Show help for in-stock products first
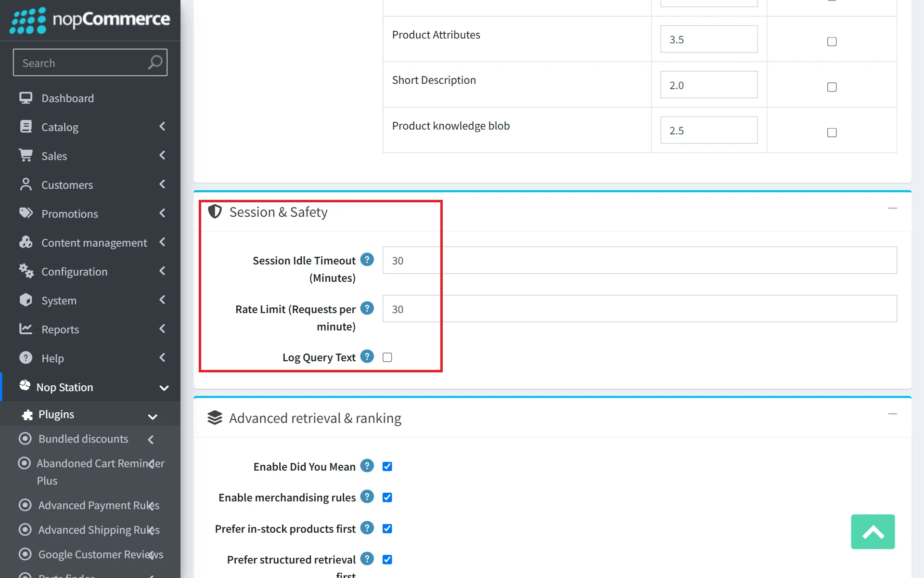The height and width of the screenshot is (578, 924). [367, 528]
